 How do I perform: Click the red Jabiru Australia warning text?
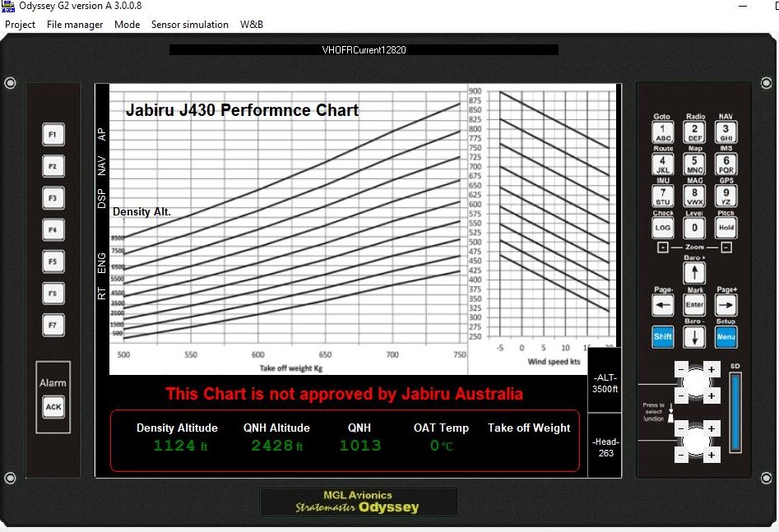point(344,393)
